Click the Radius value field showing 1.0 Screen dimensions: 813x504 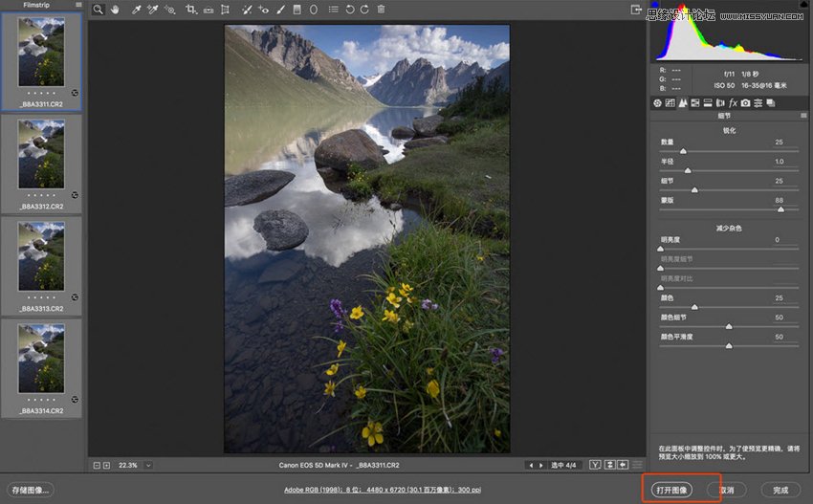[x=779, y=162]
